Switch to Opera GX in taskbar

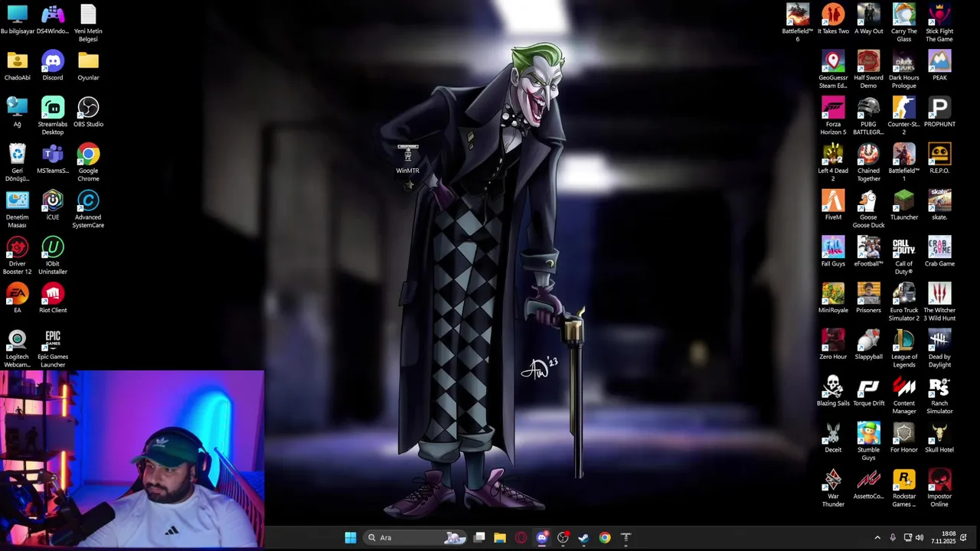coord(521,537)
